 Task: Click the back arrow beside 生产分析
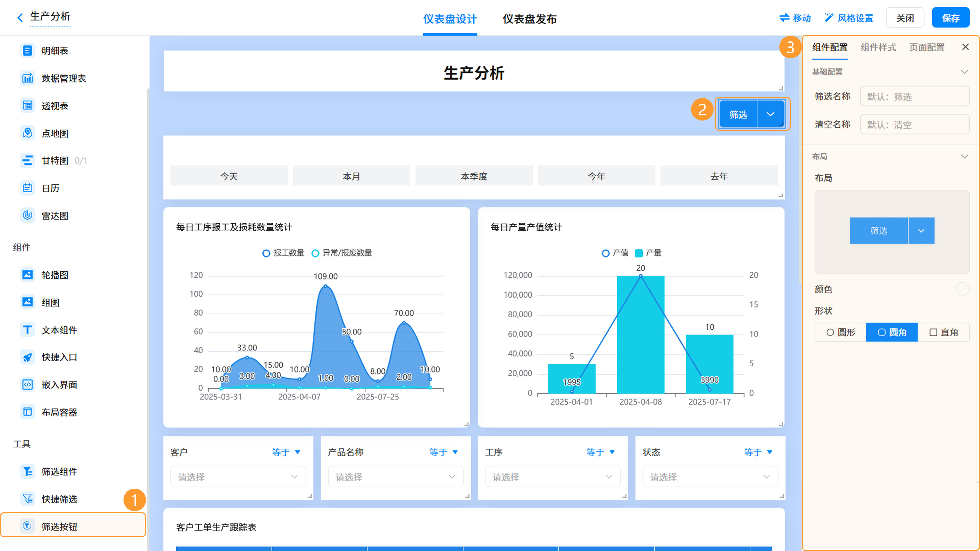(x=20, y=17)
